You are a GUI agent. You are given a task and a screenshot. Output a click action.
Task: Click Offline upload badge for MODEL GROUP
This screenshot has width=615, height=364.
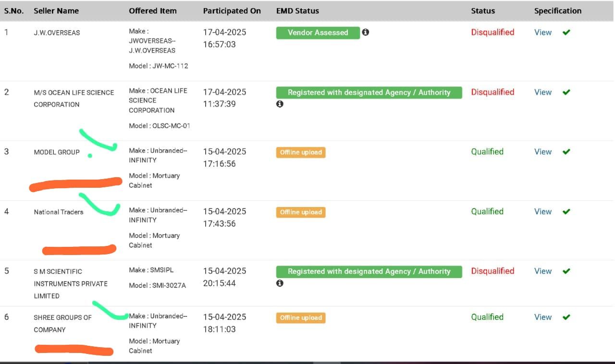pyautogui.click(x=301, y=152)
